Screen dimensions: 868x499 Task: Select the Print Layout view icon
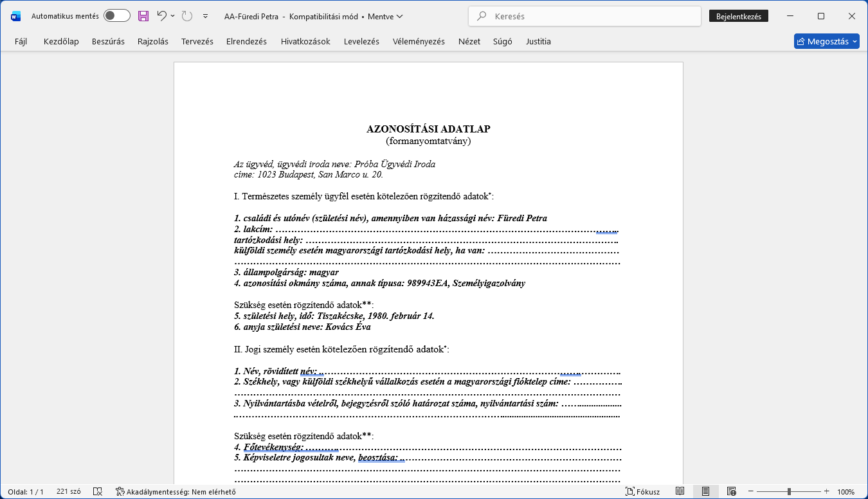705,492
